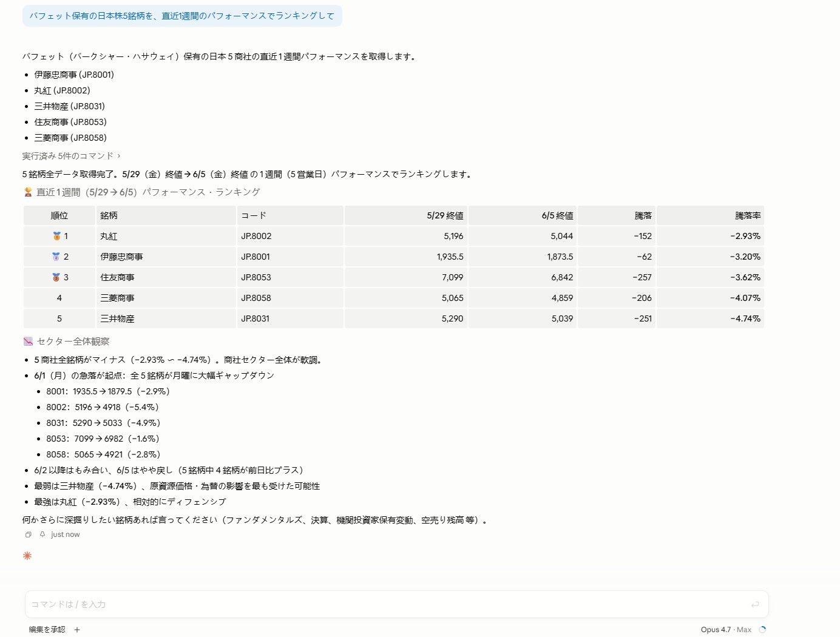Viewport: 840px width, 637px height.
Task: Click the 1,873.5 closing price cell
Action: (x=523, y=257)
